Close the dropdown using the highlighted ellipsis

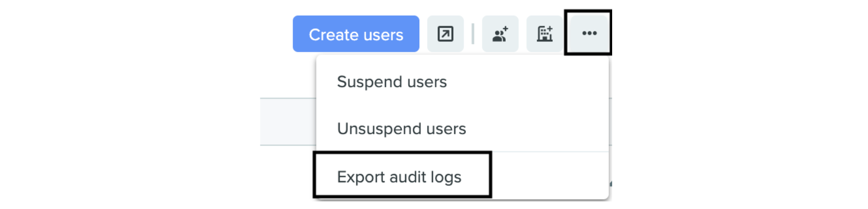(x=589, y=33)
